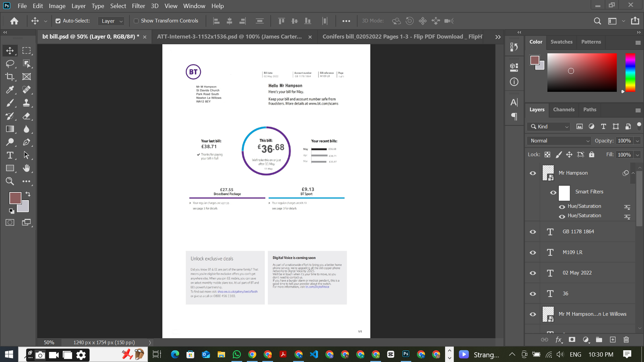644x362 pixels.
Task: Select the Crop tool
Action: tap(10, 76)
